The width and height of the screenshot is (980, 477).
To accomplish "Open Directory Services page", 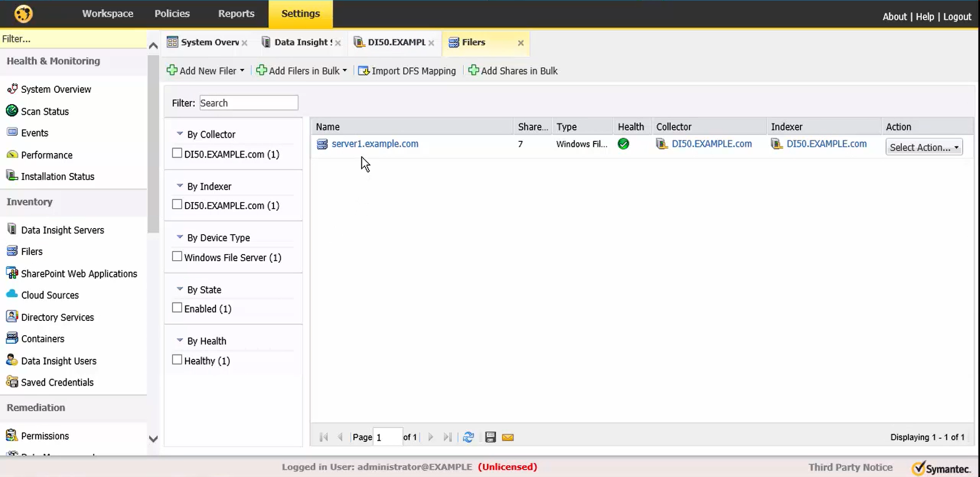I will [x=58, y=317].
